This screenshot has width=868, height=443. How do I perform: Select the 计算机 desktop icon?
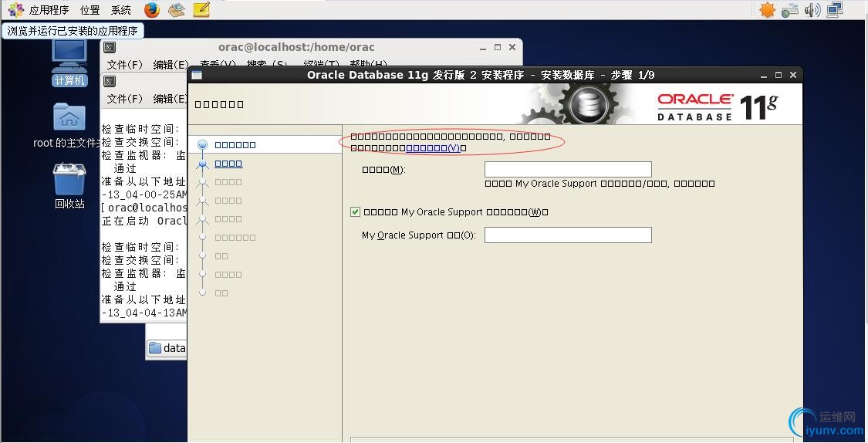tap(69, 63)
